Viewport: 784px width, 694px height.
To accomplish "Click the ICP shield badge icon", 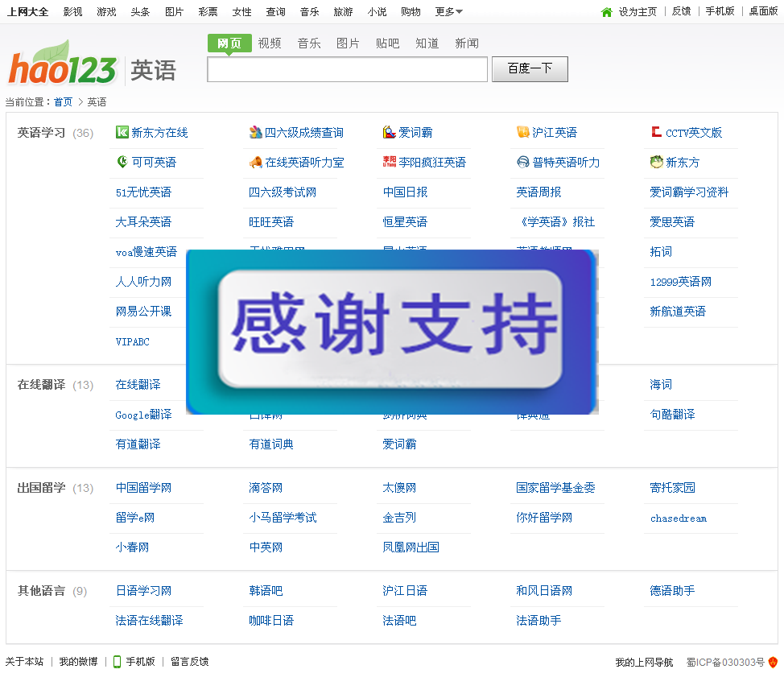I will pyautogui.click(x=773, y=662).
